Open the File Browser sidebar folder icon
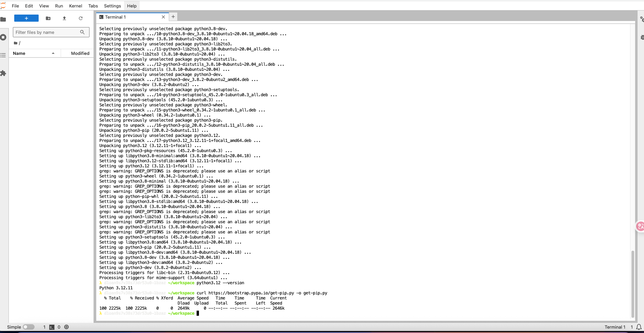644x333 pixels. click(3, 19)
